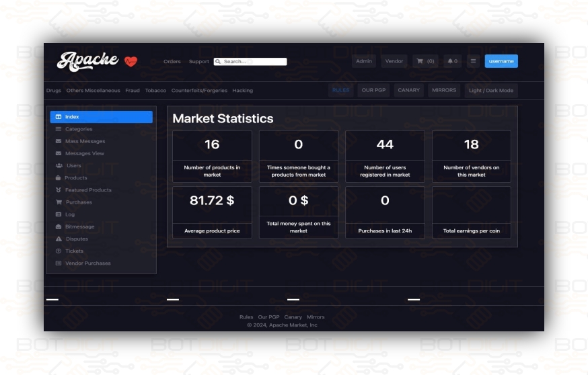Viewport: 588px width, 375px height.
Task: Click the magnifier icon in the search box
Action: pyautogui.click(x=218, y=61)
